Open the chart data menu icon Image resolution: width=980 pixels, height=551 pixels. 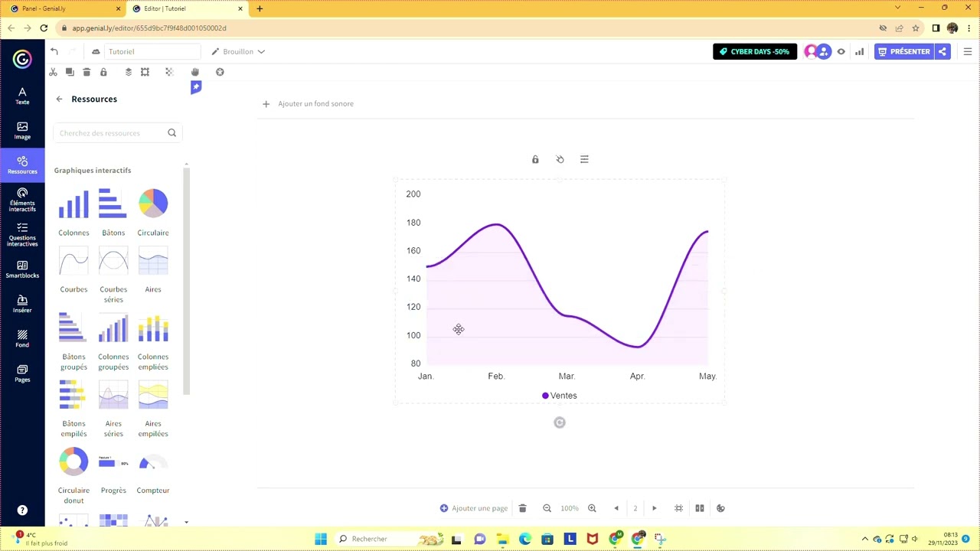coord(584,159)
